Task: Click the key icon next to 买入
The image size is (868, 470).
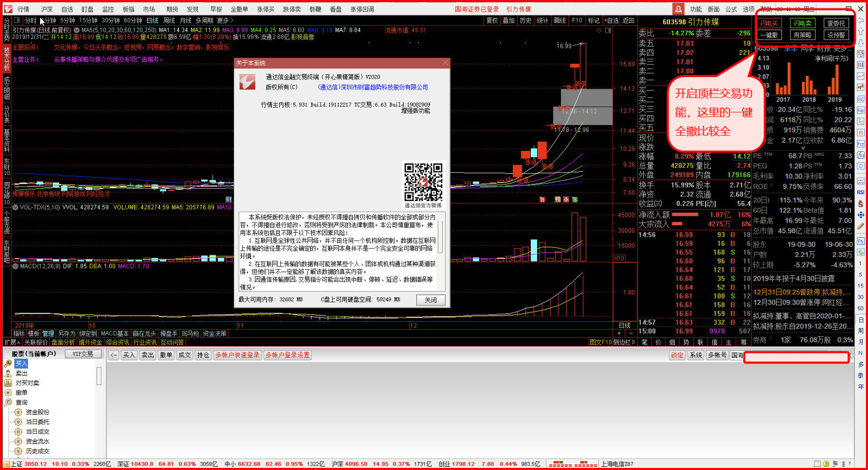Action: click(8, 363)
